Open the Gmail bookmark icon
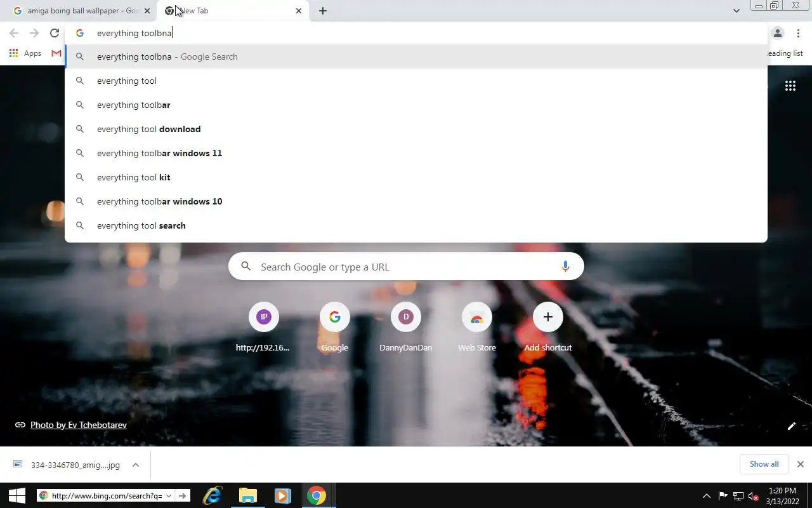 coord(56,53)
